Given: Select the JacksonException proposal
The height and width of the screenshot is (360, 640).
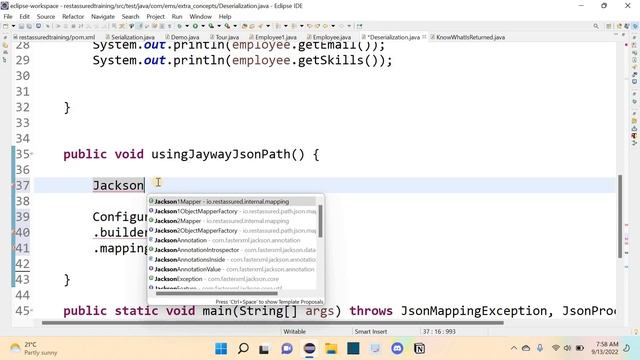Looking at the screenshot, I should click(x=232, y=279).
